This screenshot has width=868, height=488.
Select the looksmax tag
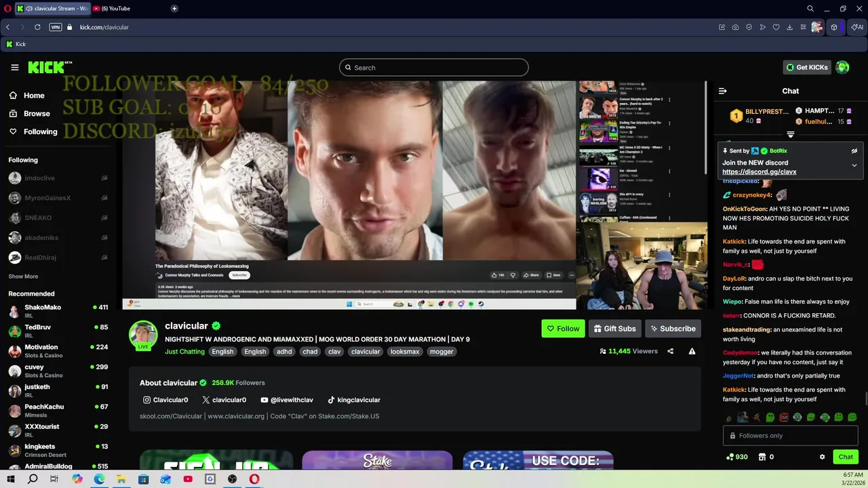point(405,352)
